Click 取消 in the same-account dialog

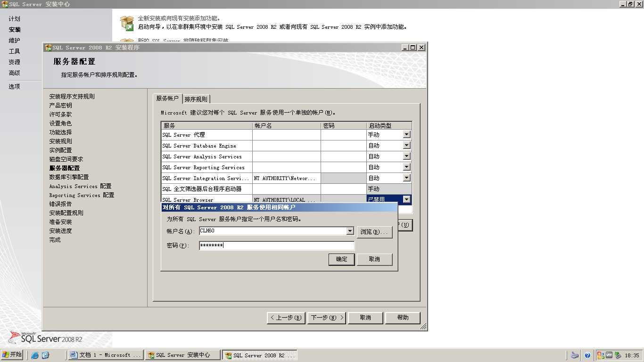[374, 259]
